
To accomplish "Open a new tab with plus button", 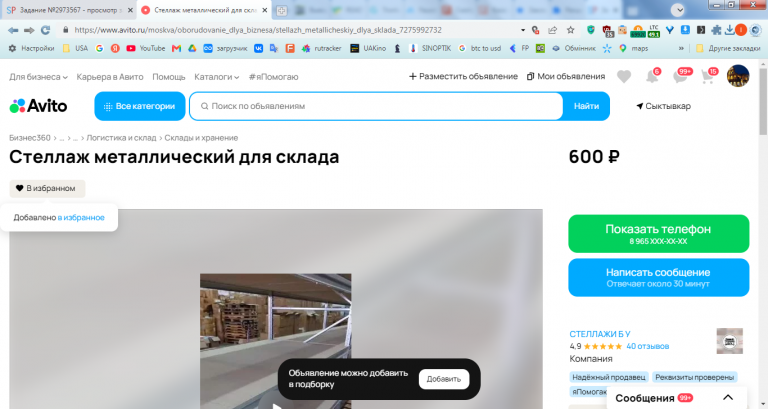I will pyautogui.click(x=281, y=10).
